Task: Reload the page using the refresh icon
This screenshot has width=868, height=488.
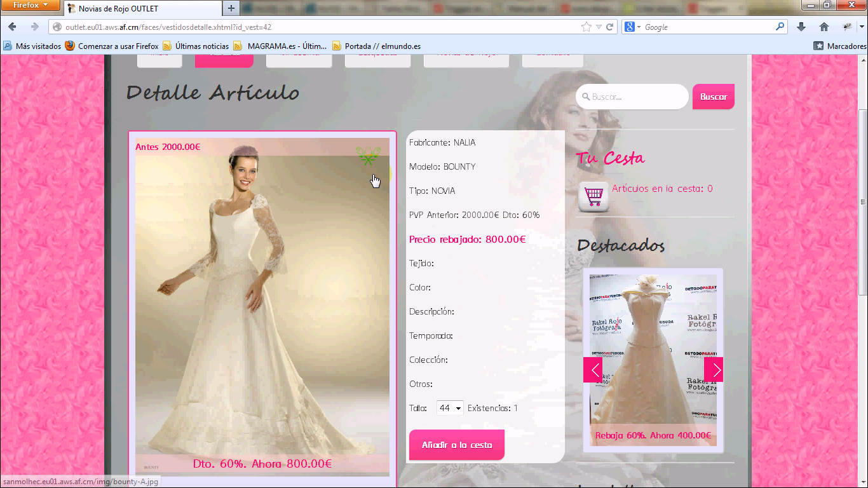Action: 610,27
